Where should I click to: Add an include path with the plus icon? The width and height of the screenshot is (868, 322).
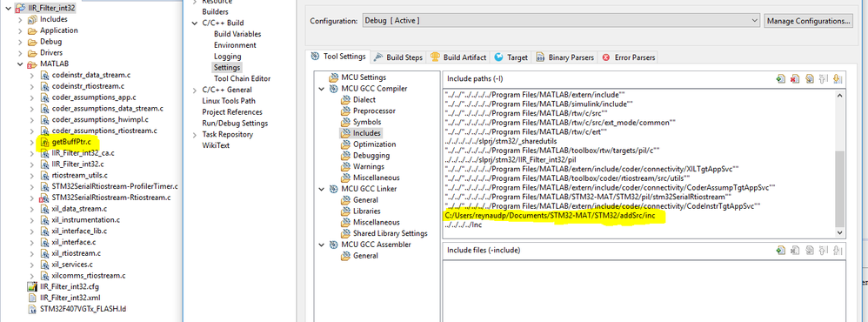pyautogui.click(x=780, y=79)
